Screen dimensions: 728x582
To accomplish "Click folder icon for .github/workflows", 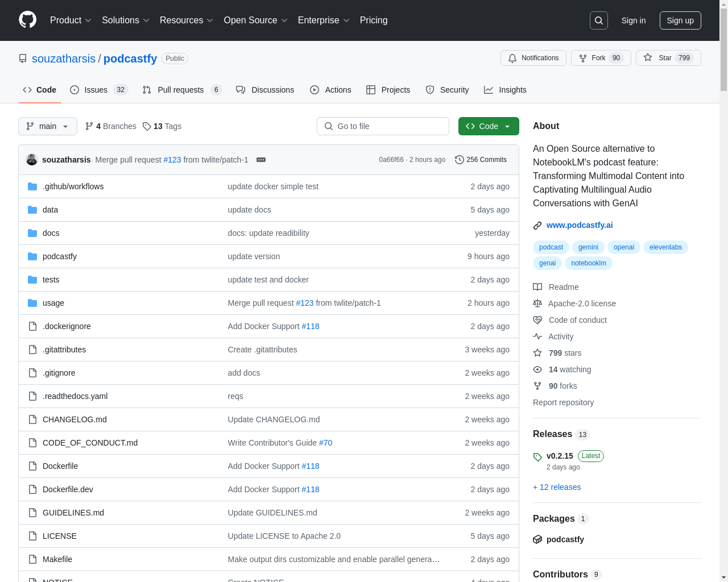I will (32, 186).
